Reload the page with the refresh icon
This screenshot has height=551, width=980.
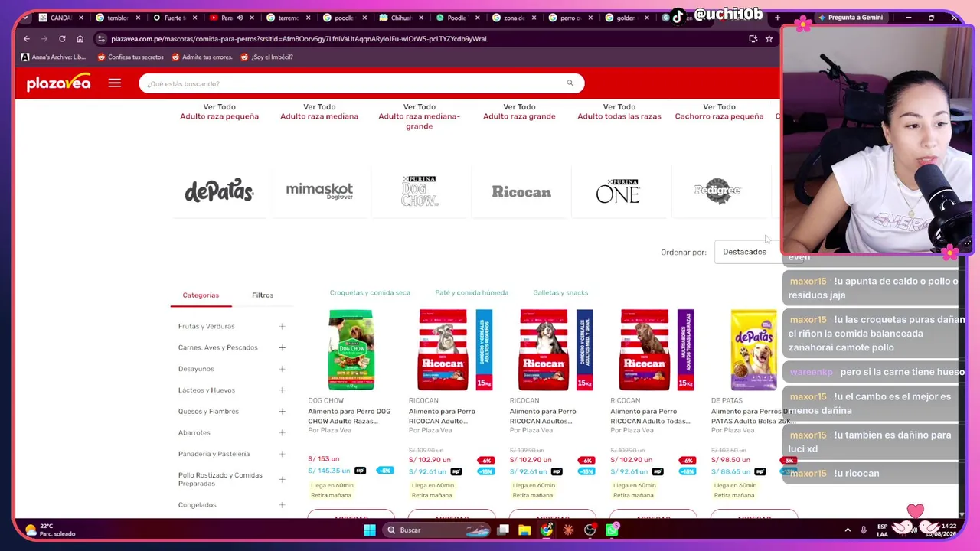point(62,38)
